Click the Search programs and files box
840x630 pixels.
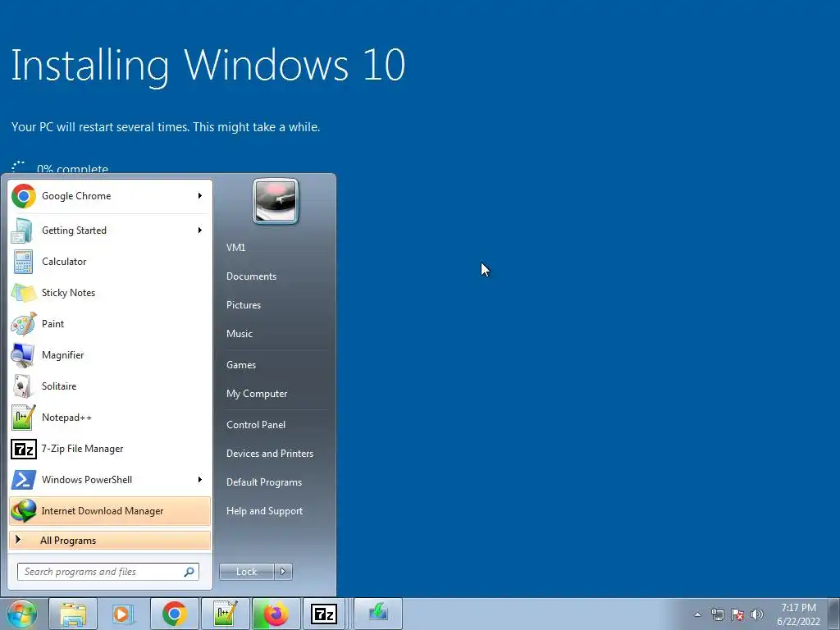(x=108, y=572)
